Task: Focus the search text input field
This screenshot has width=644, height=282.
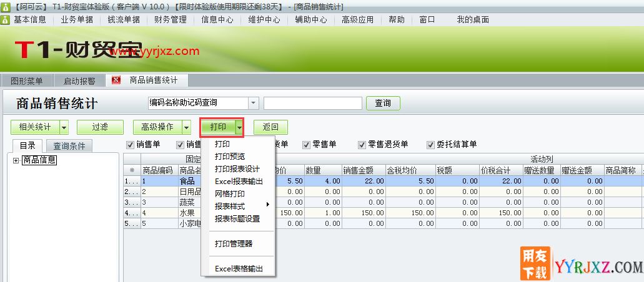Action: click(x=313, y=103)
